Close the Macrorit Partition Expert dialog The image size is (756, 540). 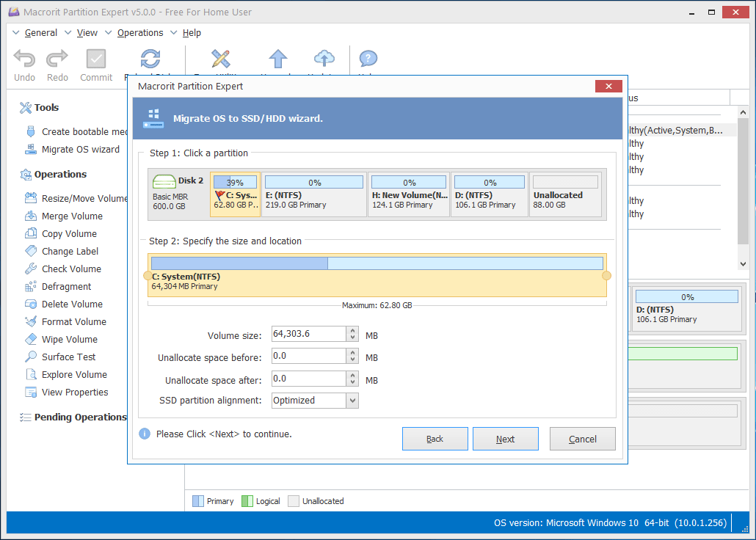pyautogui.click(x=608, y=87)
